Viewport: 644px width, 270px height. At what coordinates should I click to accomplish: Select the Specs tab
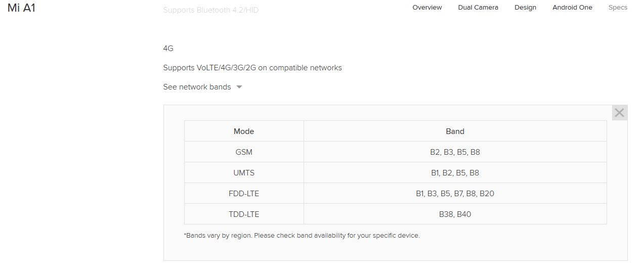(x=618, y=8)
